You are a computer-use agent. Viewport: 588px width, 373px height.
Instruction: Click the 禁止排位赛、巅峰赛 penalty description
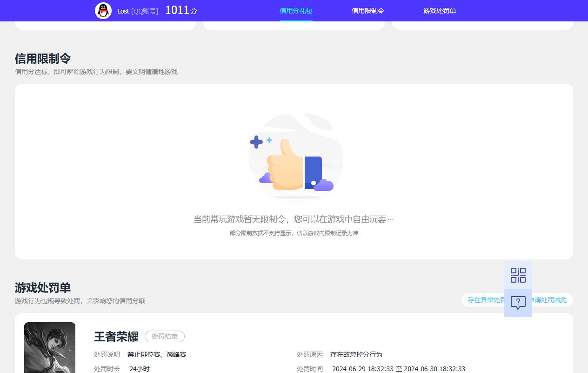click(x=157, y=354)
